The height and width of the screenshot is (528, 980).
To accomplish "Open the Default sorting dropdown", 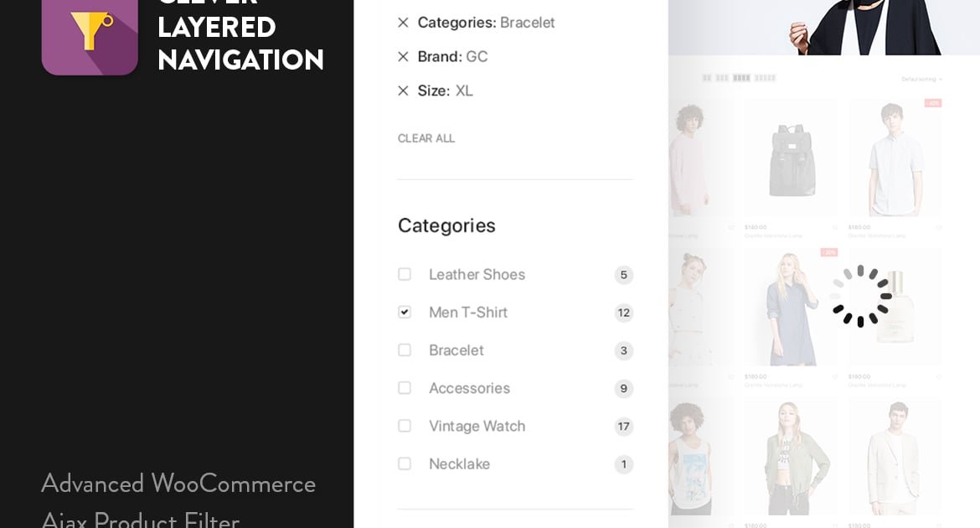I will (921, 79).
